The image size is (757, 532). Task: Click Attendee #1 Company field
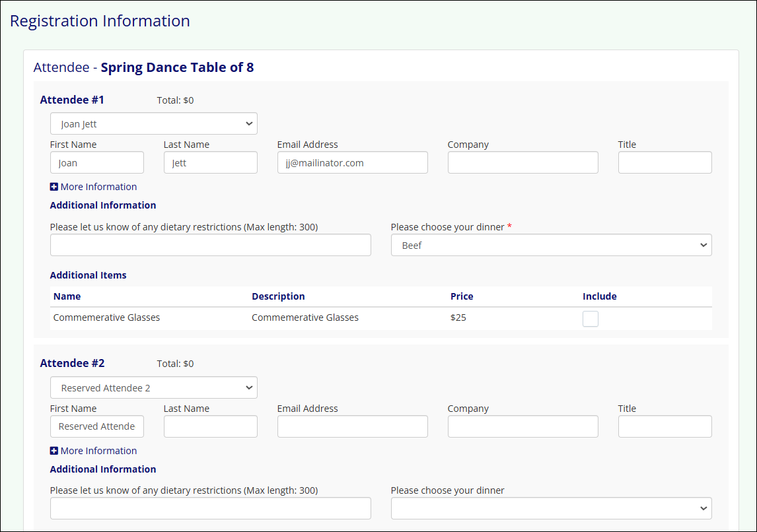(x=523, y=162)
